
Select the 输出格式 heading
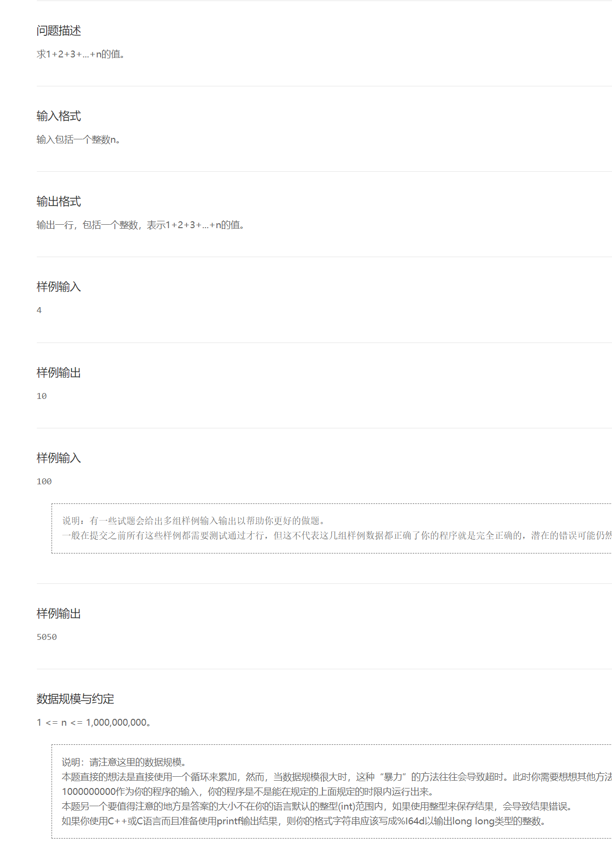(59, 202)
